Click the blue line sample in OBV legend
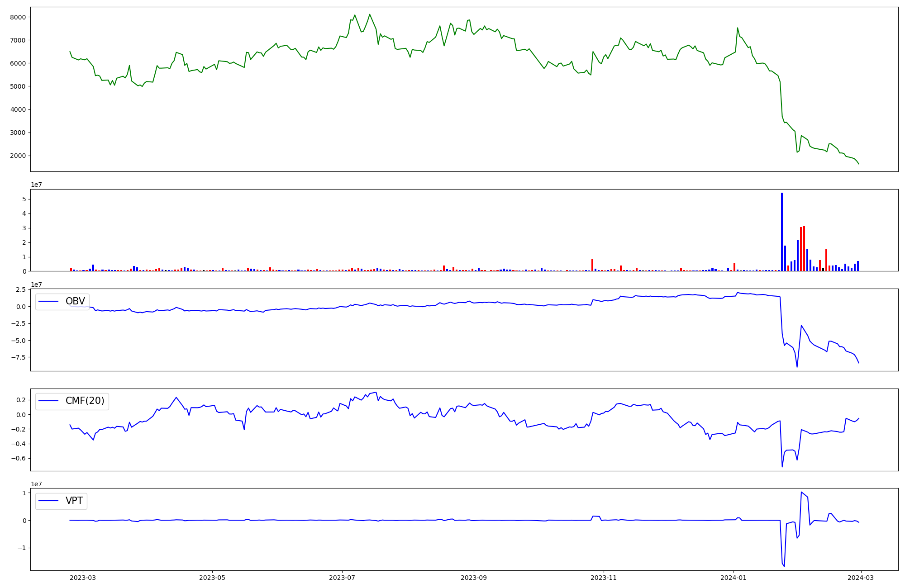905x588 pixels. coord(49,301)
